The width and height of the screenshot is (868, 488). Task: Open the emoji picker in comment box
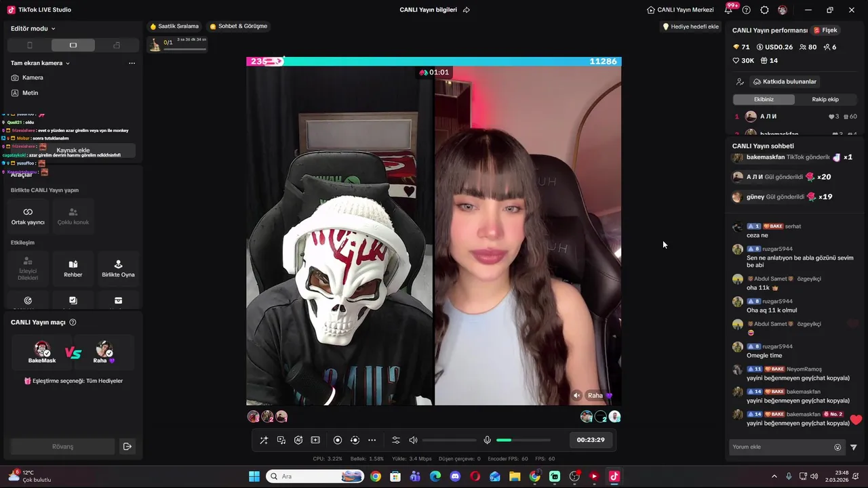click(x=837, y=447)
